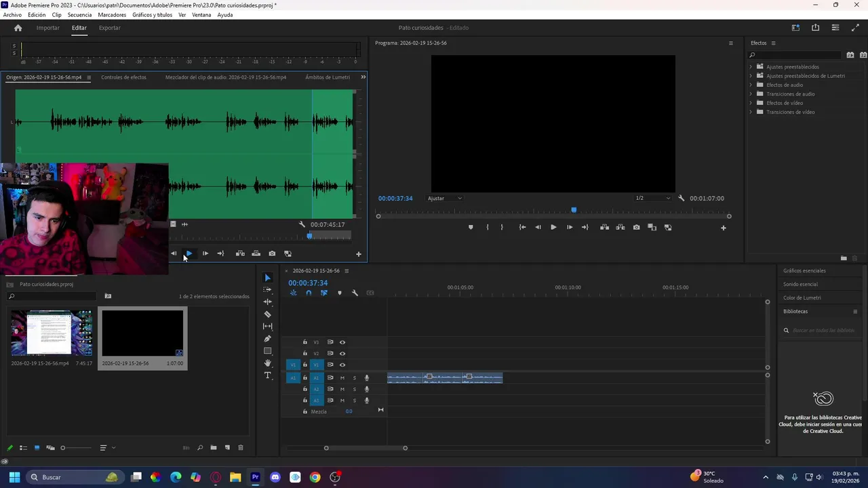Click New Item icon in Project panel
The height and width of the screenshot is (488, 868).
[x=227, y=447]
